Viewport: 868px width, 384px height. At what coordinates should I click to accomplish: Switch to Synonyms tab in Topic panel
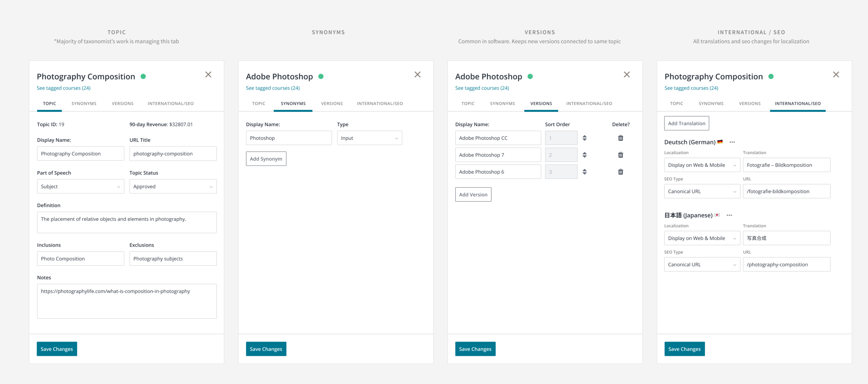[x=84, y=104]
